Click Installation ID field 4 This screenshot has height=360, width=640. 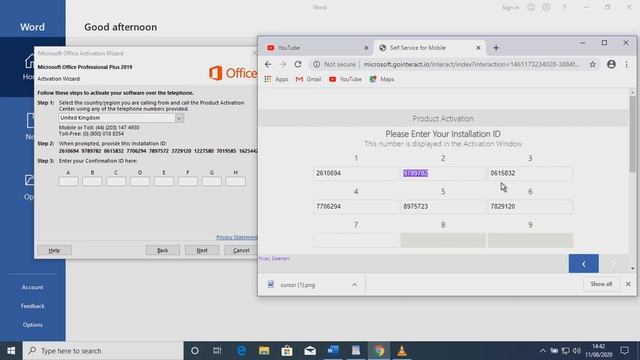tap(356, 207)
